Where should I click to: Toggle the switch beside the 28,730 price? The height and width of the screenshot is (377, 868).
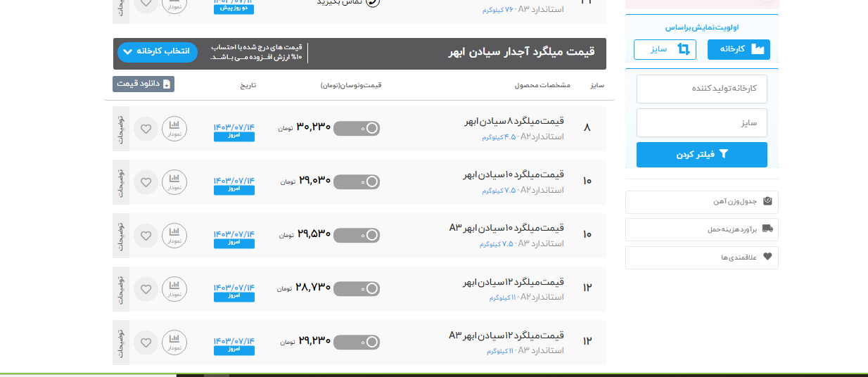(357, 288)
